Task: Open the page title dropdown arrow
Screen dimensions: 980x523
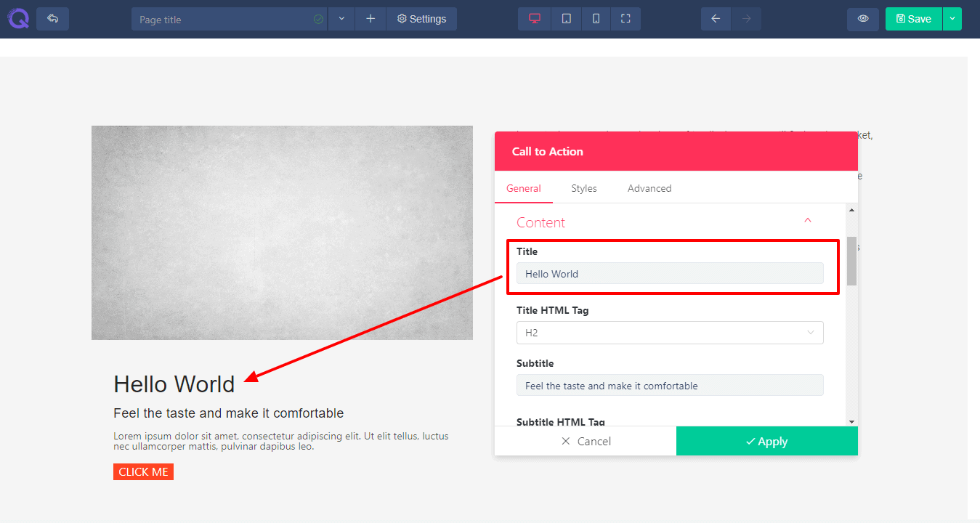Action: 341,19
